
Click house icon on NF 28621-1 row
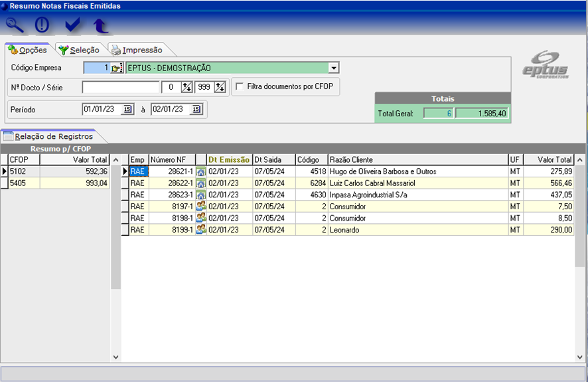[x=200, y=171]
